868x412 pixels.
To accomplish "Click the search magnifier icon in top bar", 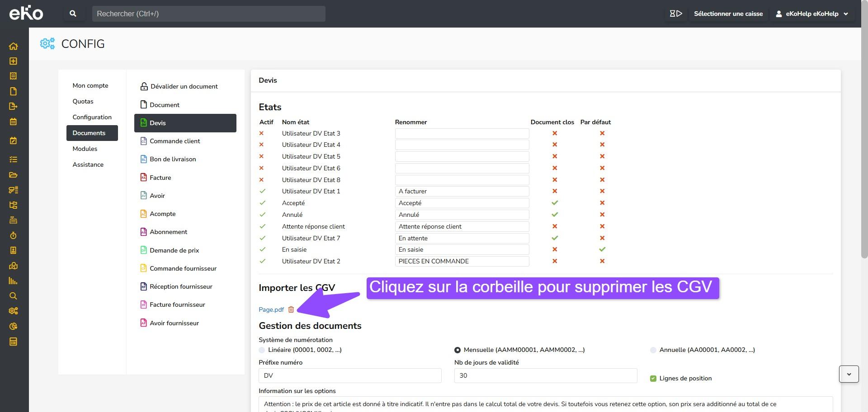I will [x=73, y=14].
